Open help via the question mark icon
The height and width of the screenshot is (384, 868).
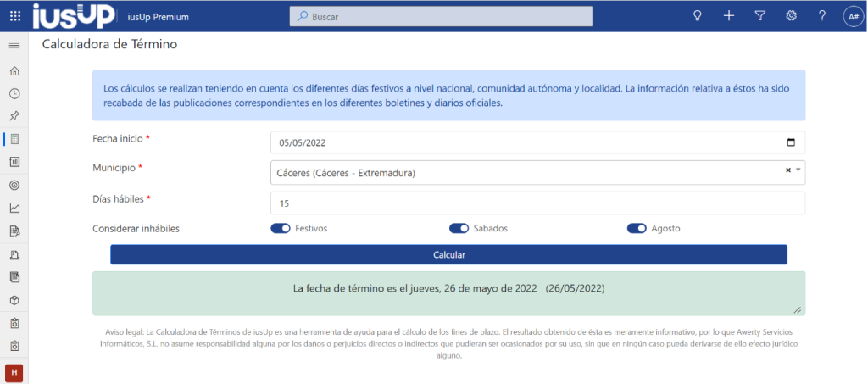tap(821, 16)
